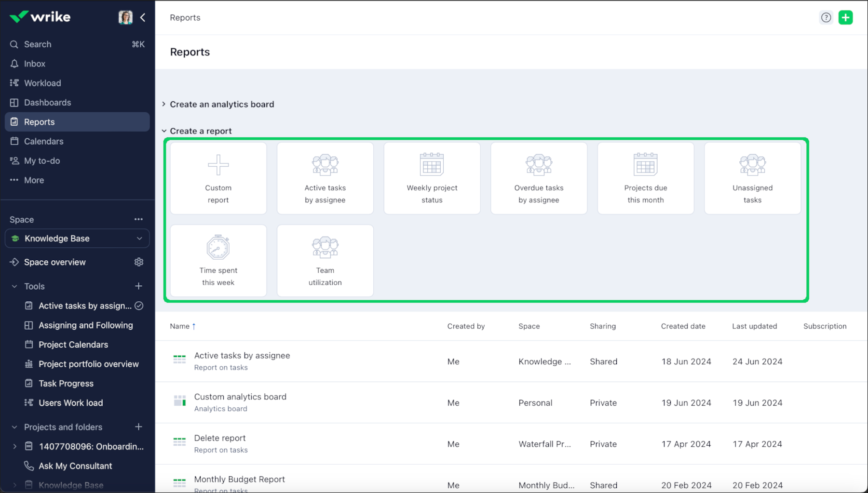Open the Custom analytics board report row
Screen dimensions: 868x493
tap(240, 397)
